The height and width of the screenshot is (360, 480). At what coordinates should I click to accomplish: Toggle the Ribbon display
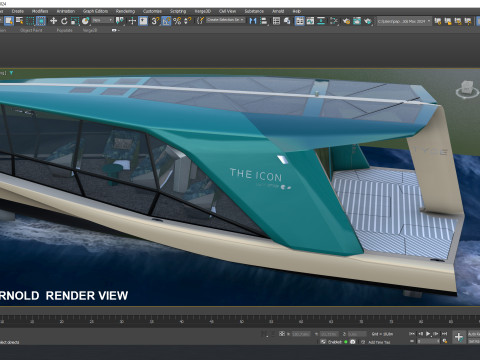click(x=300, y=21)
